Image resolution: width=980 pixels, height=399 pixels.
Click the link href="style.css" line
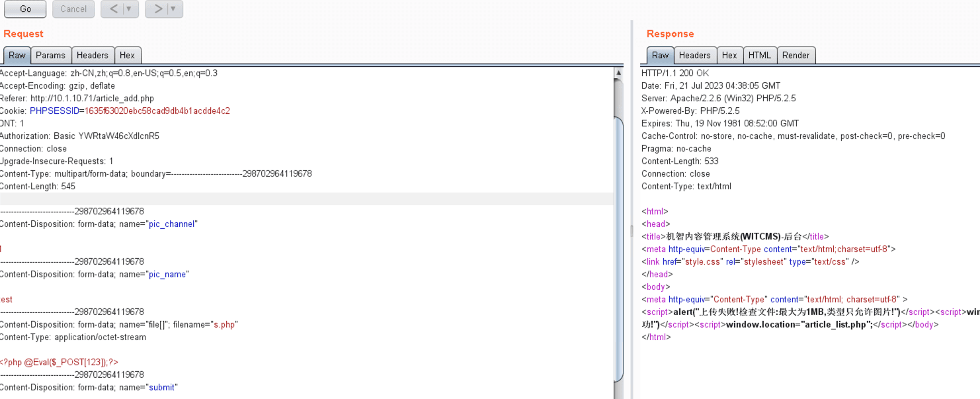click(751, 262)
